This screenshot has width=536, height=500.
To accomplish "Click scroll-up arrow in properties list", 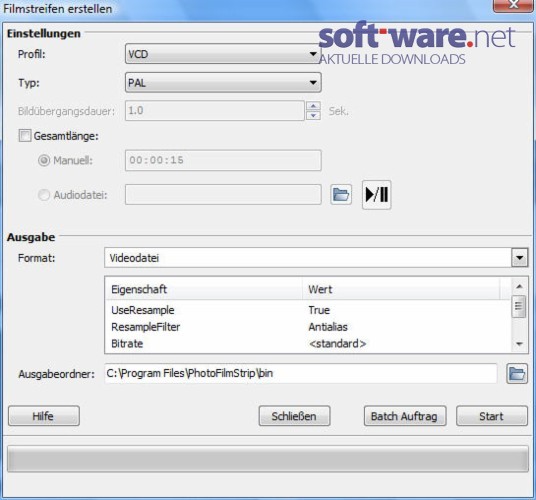I will (519, 286).
